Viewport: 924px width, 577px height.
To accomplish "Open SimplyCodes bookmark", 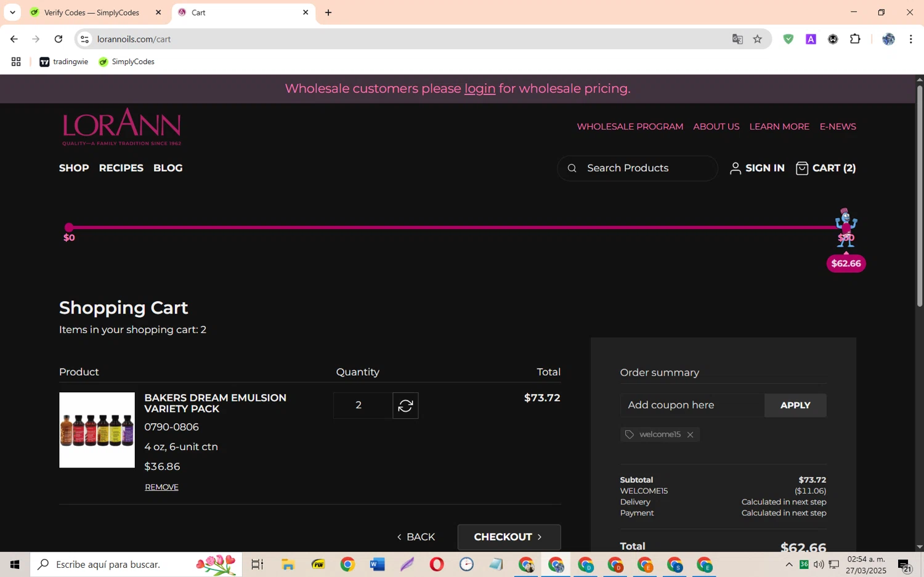I will pos(127,62).
